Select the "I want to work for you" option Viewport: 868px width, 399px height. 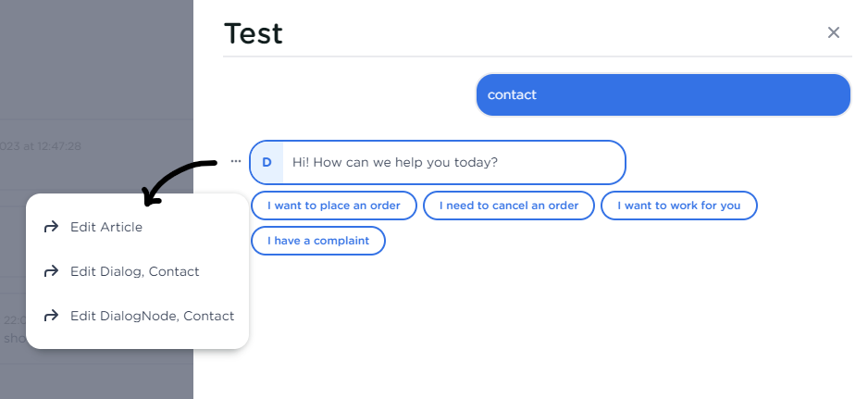pos(678,206)
